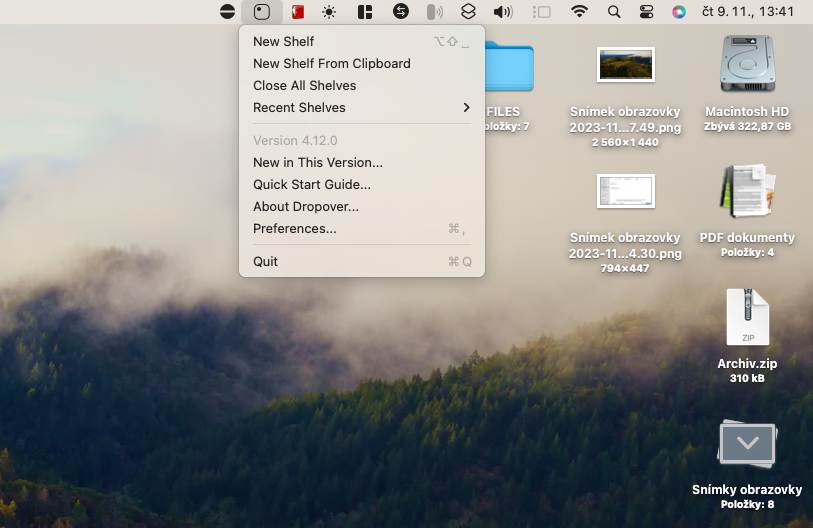Click the Siri icon in menu bar
This screenshot has height=528, width=813.
pyautogui.click(x=679, y=11)
